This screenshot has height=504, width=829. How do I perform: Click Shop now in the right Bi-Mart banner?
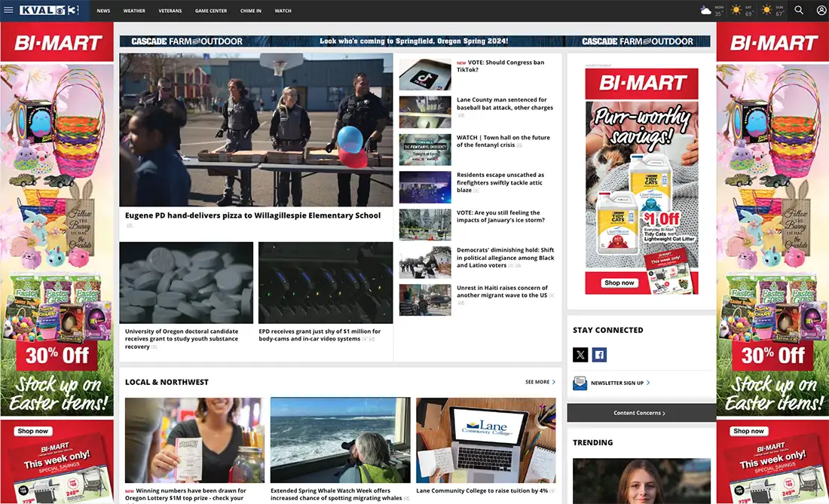(748, 431)
